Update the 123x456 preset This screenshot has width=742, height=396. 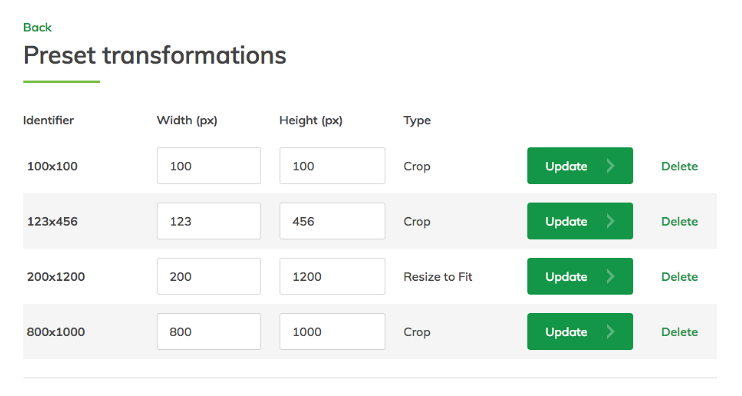pos(580,221)
